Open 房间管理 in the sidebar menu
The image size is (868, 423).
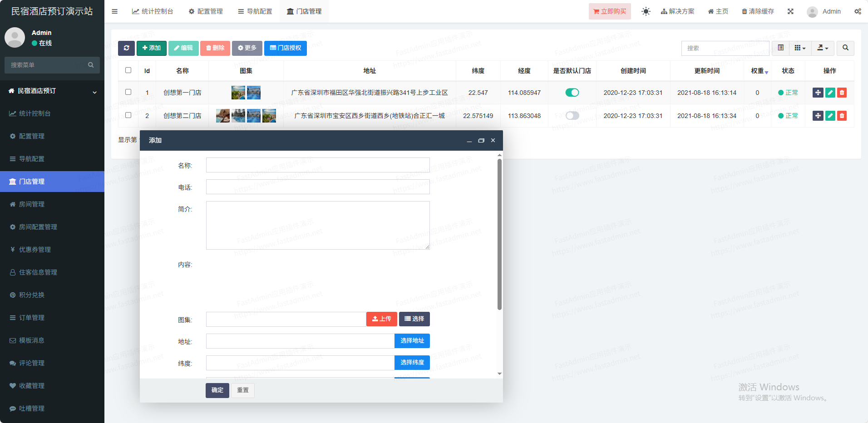point(32,204)
